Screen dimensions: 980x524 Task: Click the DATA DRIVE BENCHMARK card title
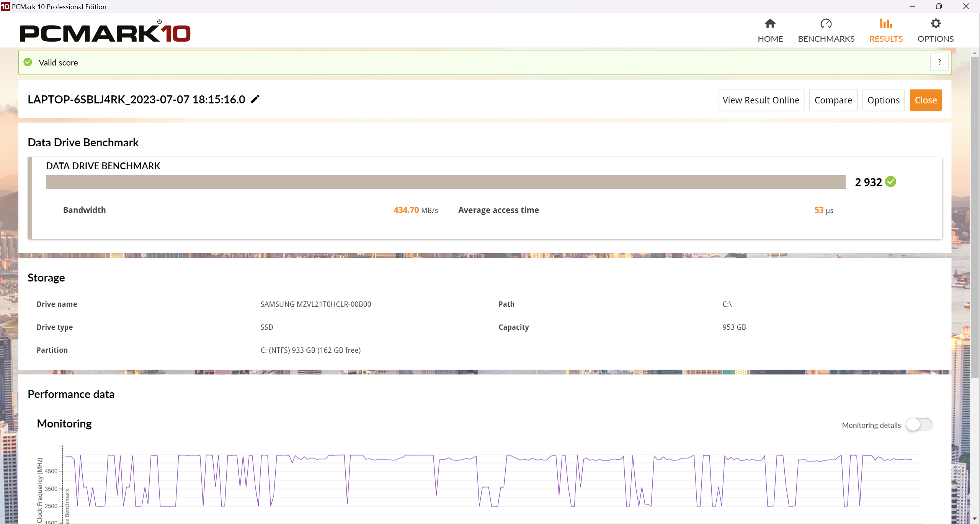(103, 166)
